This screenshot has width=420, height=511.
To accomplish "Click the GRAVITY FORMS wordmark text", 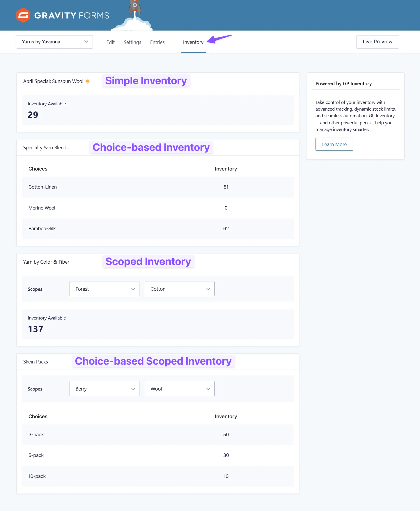I will tap(72, 15).
